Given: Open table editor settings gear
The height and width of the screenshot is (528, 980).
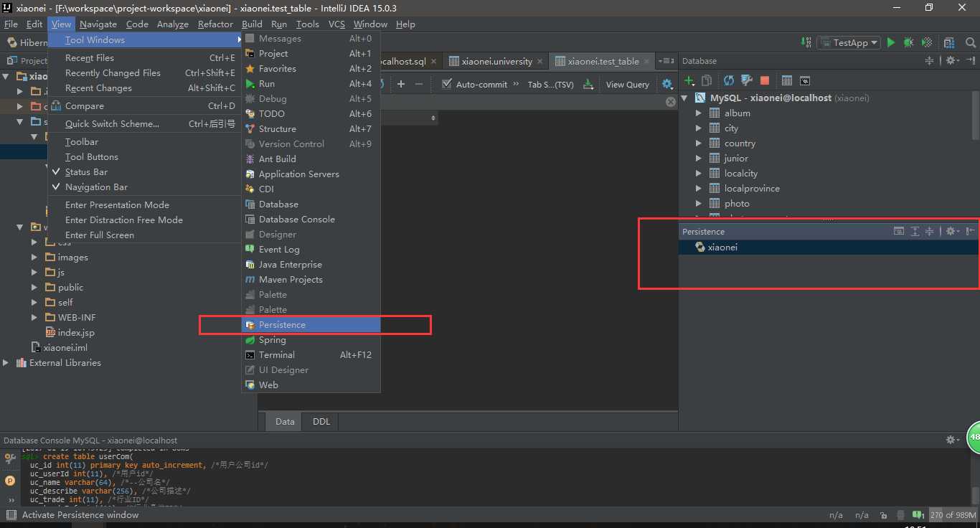Looking at the screenshot, I should tap(667, 84).
